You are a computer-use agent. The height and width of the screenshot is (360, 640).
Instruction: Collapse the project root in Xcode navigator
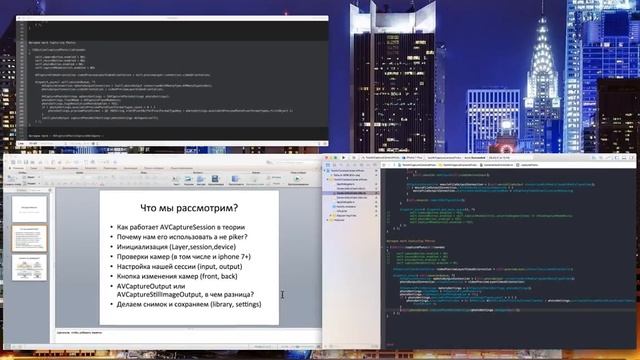[324, 171]
